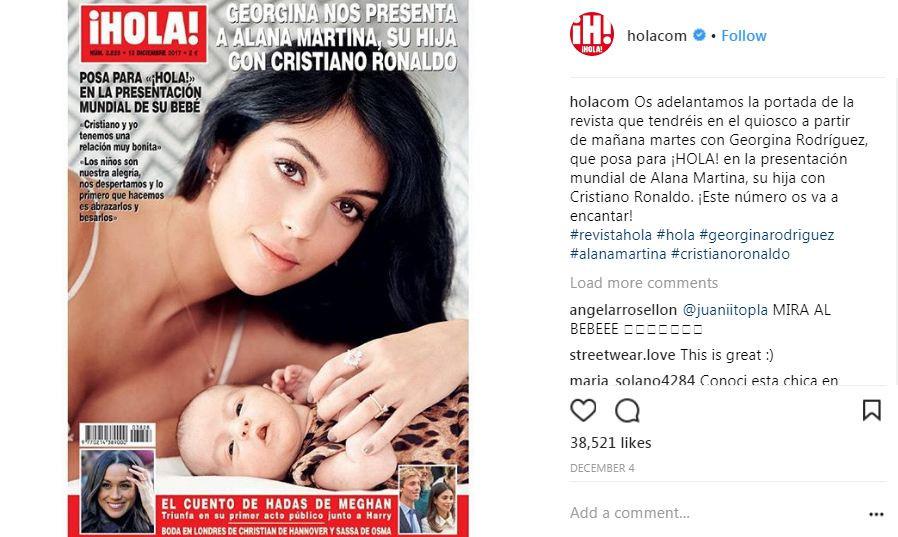Follow the holacom account
Image resolution: width=898 pixels, height=537 pixels.
pyautogui.click(x=743, y=35)
